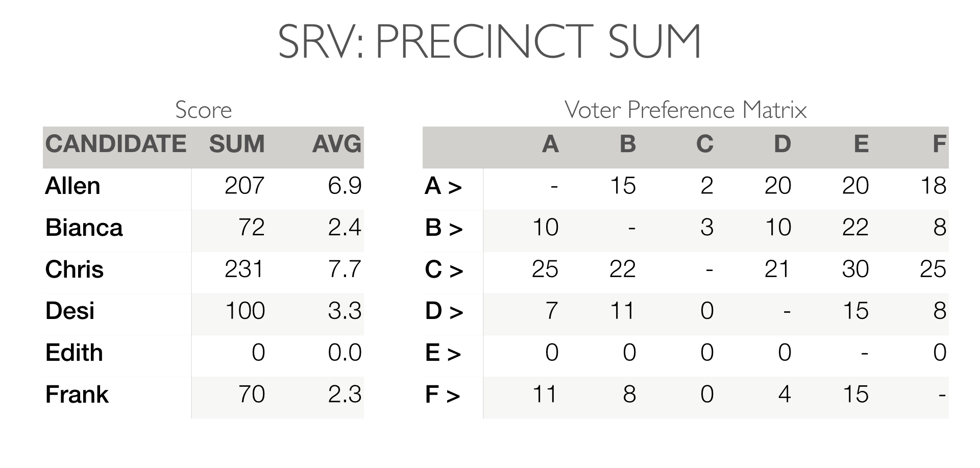Select the cell with value 30
980x468 pixels.
855,269
